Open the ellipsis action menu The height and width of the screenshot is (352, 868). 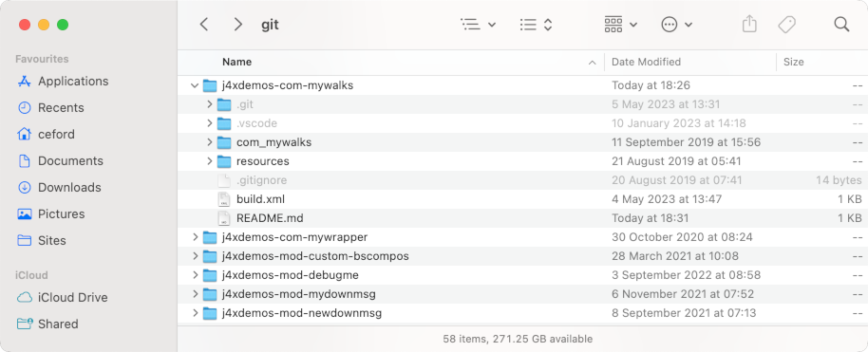pos(676,25)
